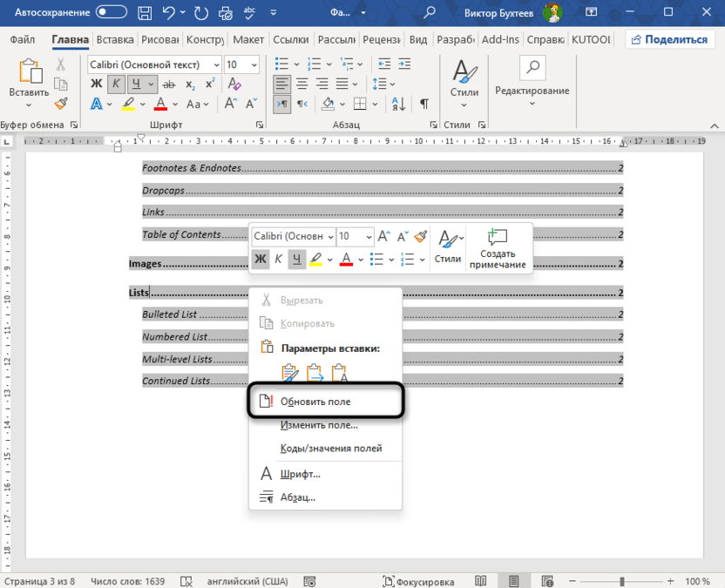The width and height of the screenshot is (725, 588).
Task: Toggle paragraph marks display icon
Action: coord(423,103)
